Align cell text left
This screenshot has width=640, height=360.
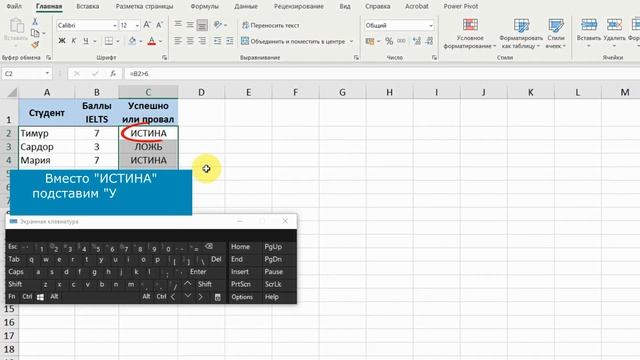coord(178,41)
